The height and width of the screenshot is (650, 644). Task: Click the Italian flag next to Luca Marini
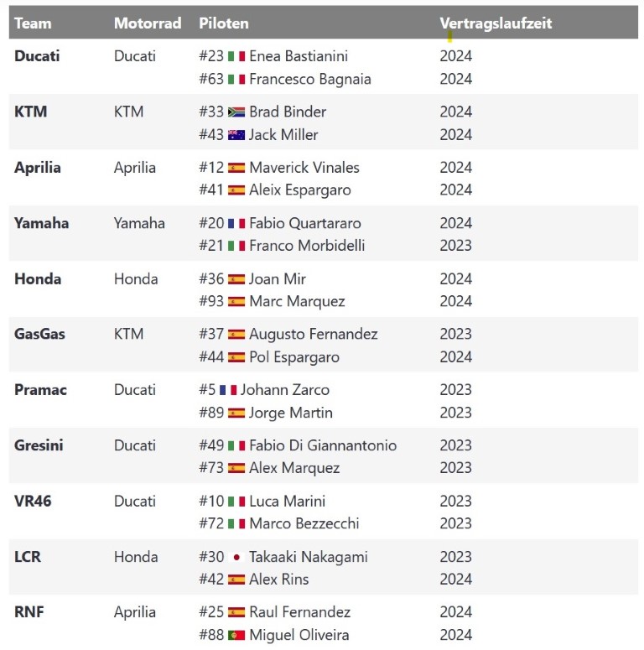tap(236, 501)
